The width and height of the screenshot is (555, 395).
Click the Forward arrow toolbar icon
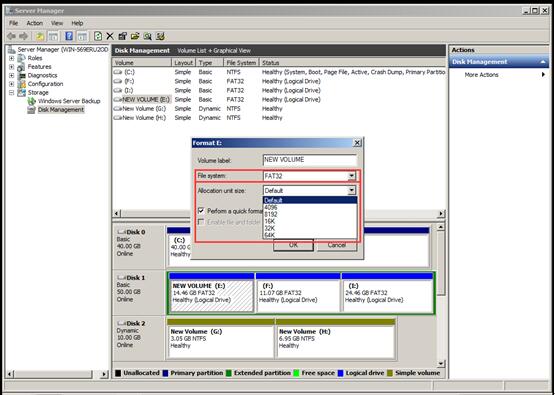click(x=24, y=36)
